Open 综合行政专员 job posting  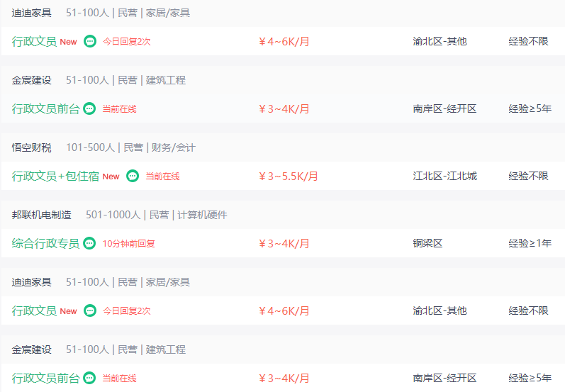[45, 243]
